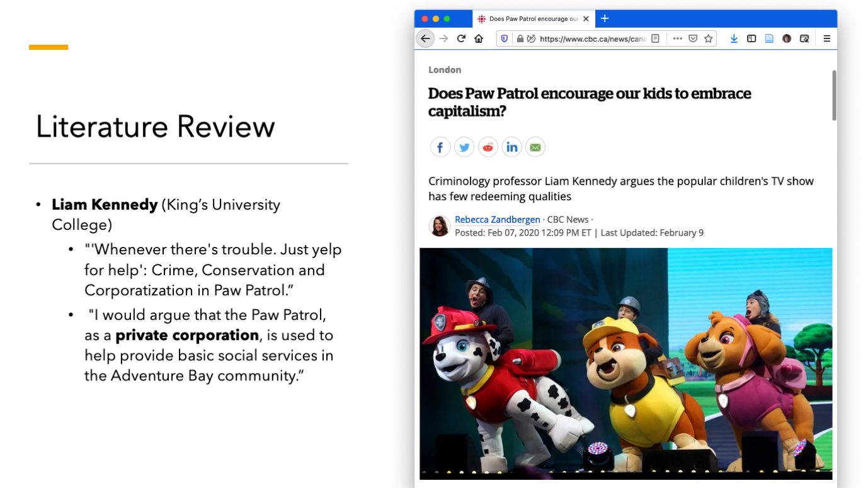Screen dimensions: 868x488
Task: Open Firefox downloads panel
Action: tap(734, 38)
